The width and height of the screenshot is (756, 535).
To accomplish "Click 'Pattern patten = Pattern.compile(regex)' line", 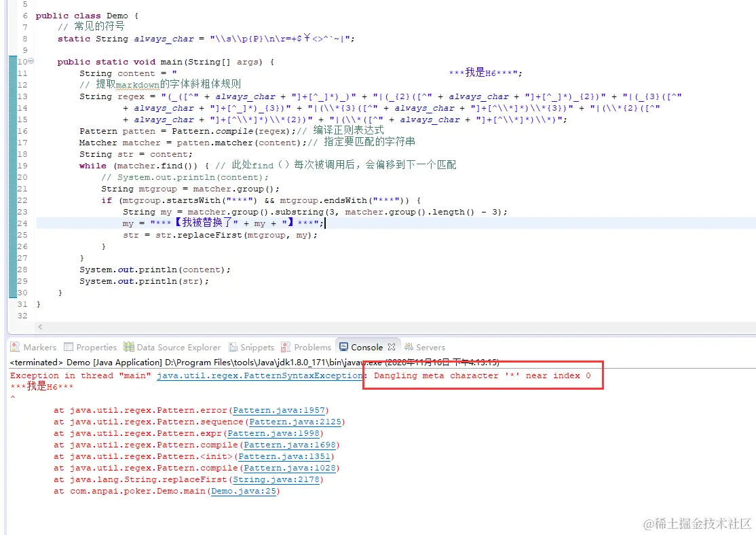I will pos(187,131).
